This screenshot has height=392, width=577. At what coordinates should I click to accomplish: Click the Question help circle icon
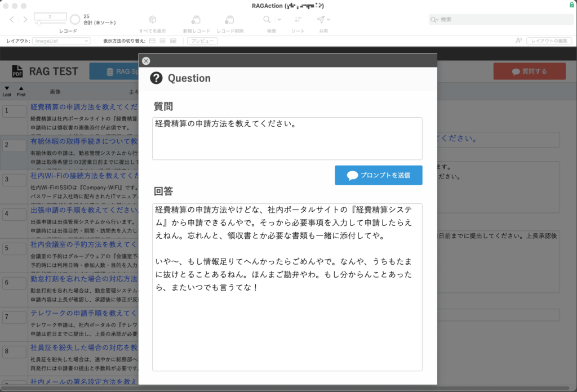[x=157, y=78]
